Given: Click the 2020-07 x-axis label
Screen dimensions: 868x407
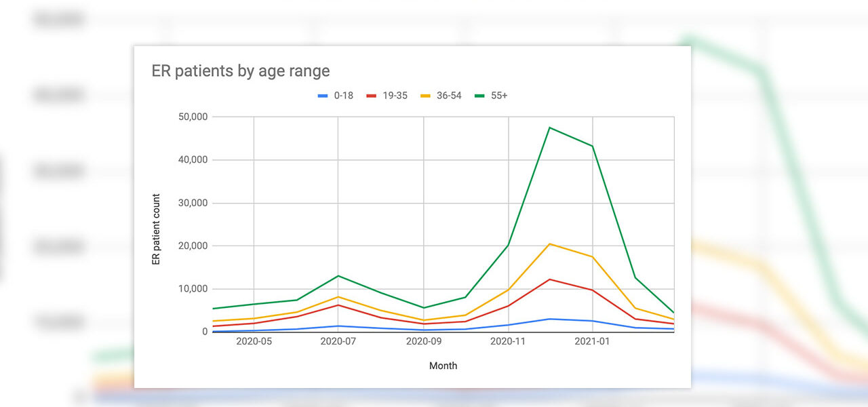Looking at the screenshot, I should pyautogui.click(x=338, y=342).
